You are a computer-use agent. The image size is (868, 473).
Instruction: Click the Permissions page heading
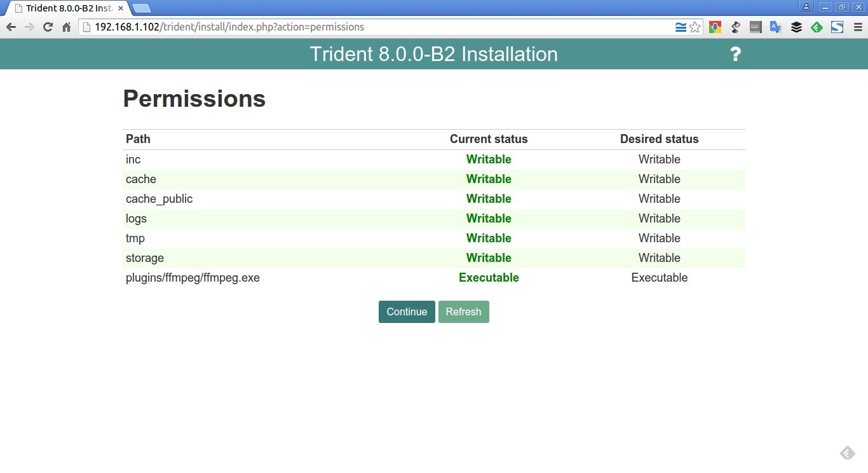(x=194, y=99)
